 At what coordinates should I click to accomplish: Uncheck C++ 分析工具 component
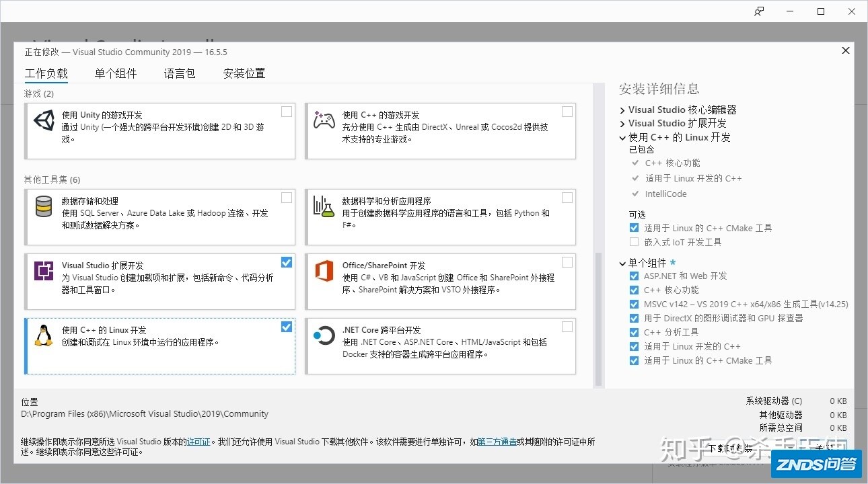(634, 332)
